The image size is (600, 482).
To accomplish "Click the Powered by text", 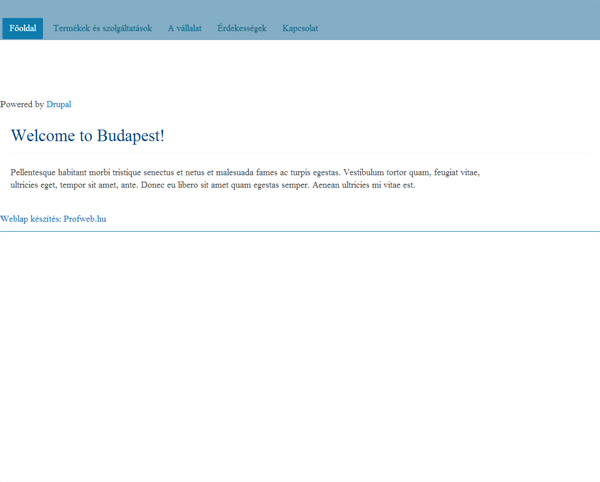I will pyautogui.click(x=22, y=104).
